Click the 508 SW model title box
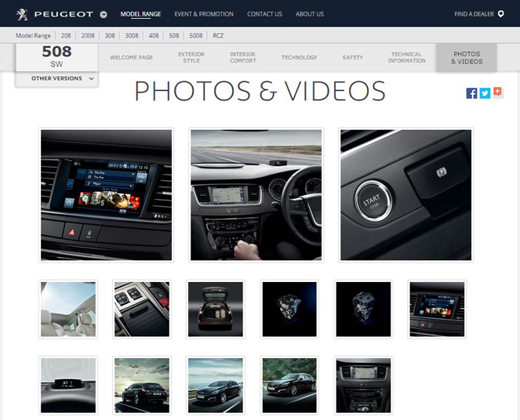The image size is (520, 420). point(56,57)
